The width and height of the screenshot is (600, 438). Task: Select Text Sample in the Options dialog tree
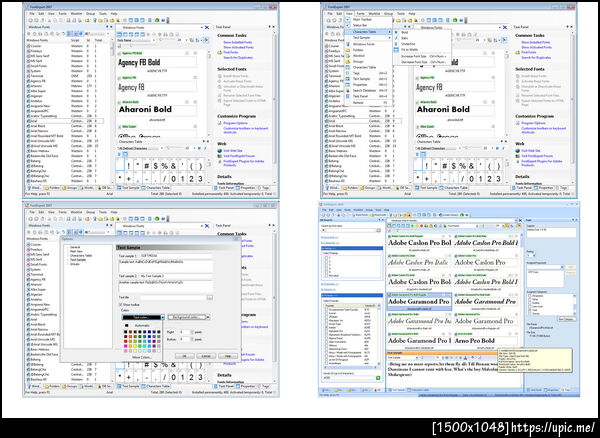(x=78, y=260)
